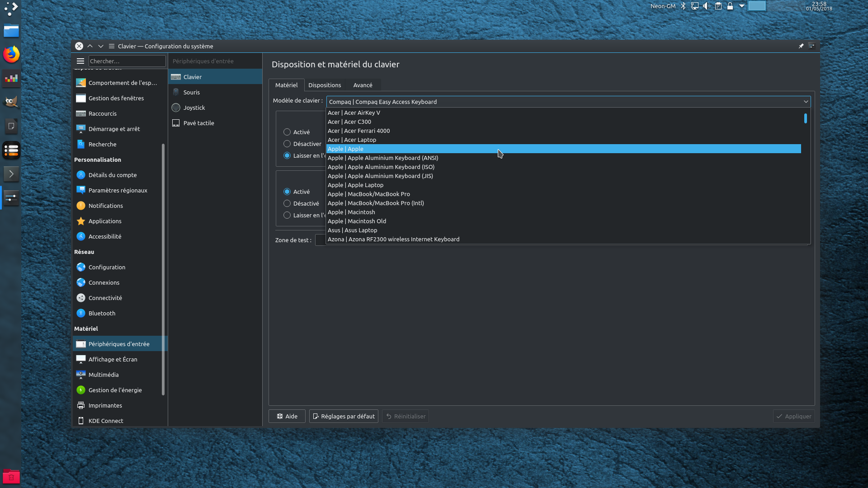
Task: Open Gestion de l'énergie icon
Action: [81, 390]
